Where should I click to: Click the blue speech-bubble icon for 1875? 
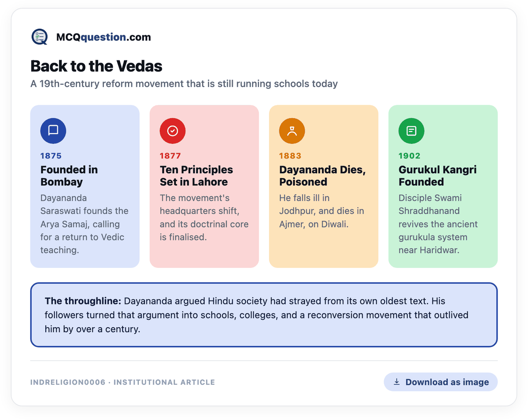53,131
